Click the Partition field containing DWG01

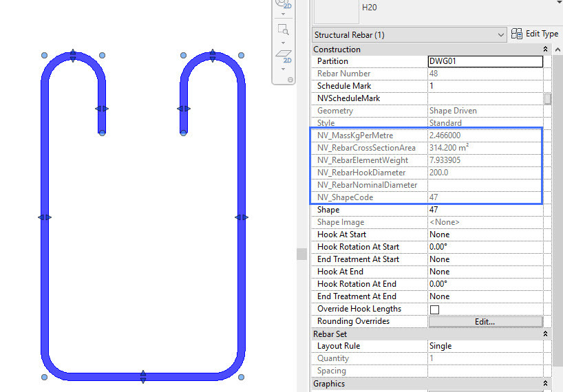485,61
